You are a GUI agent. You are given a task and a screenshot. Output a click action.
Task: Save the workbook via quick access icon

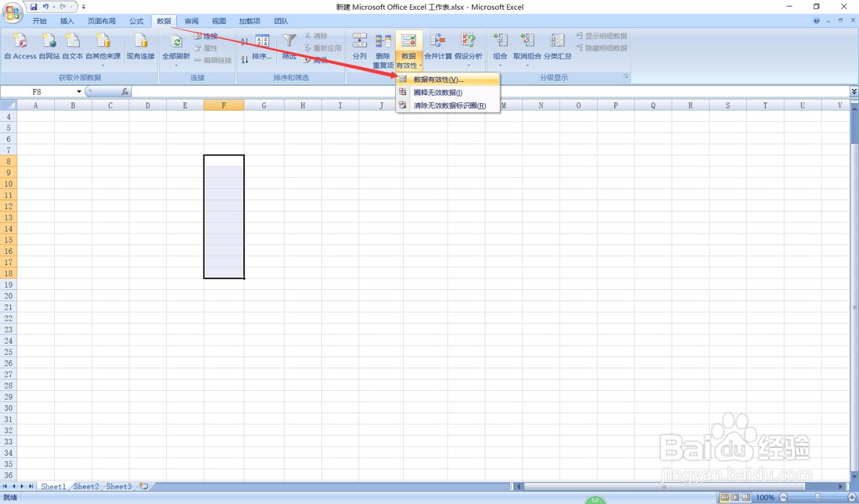point(33,7)
